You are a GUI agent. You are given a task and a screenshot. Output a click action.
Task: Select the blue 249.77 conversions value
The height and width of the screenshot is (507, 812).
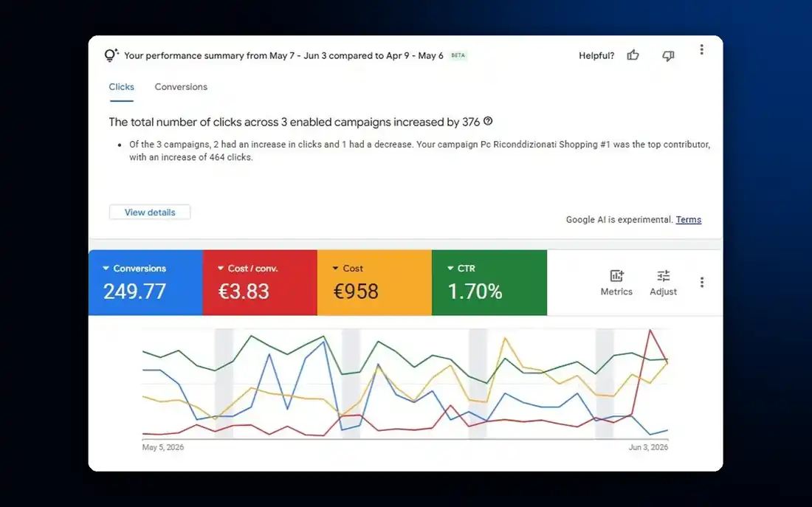pos(134,292)
